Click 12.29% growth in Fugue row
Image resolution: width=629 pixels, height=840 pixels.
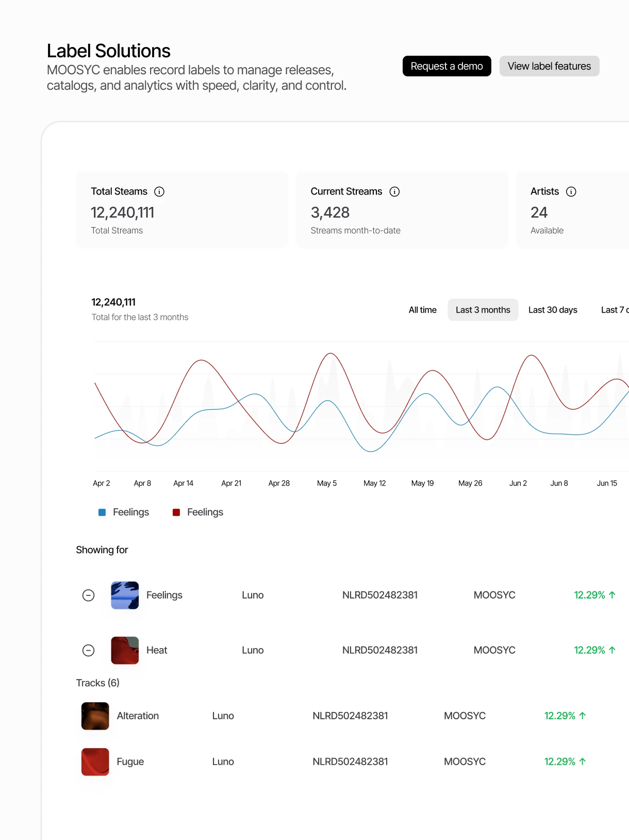pos(560,762)
